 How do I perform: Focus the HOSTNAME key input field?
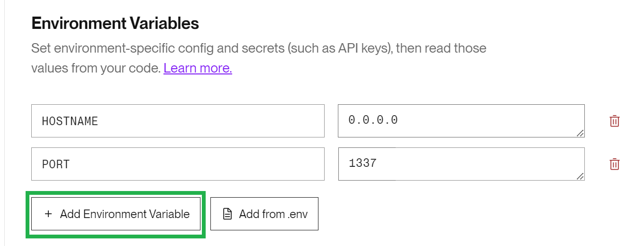(178, 121)
